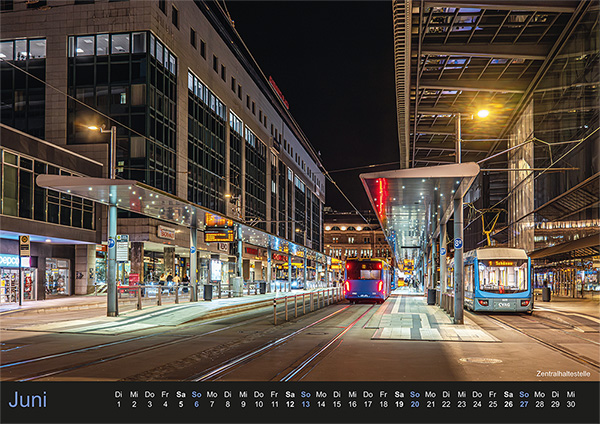Click the blue bus with red tail lights

(x=367, y=280)
